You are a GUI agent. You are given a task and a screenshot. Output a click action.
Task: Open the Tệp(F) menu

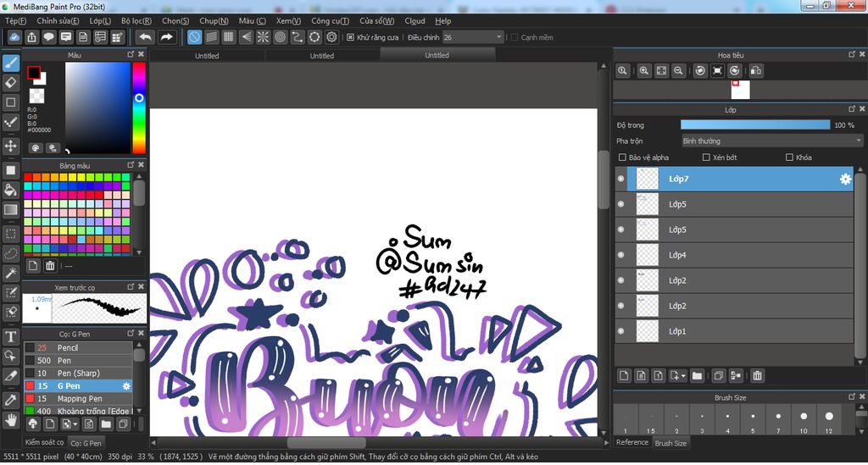pos(15,21)
